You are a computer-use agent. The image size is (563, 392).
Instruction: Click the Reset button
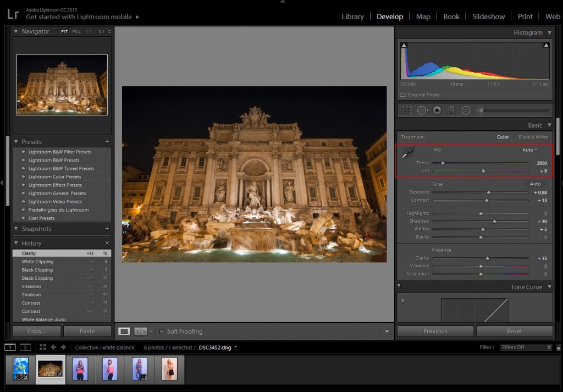(x=514, y=331)
